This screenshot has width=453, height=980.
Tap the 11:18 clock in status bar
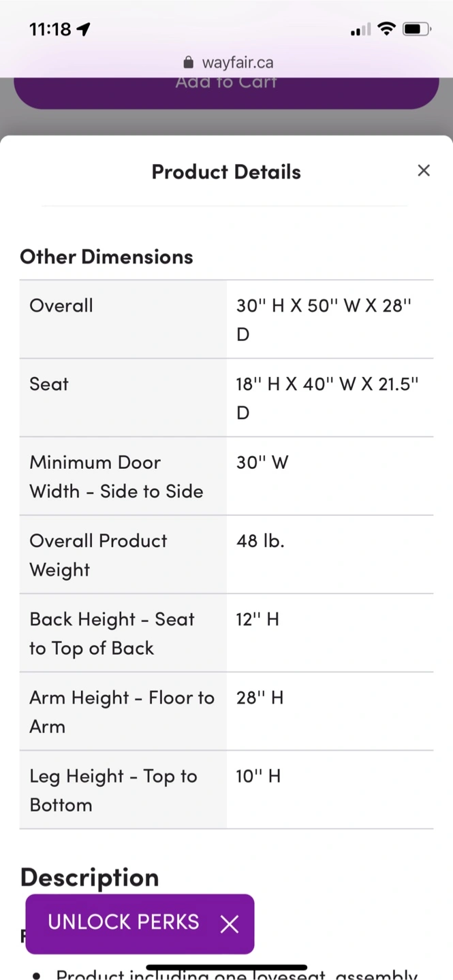click(x=50, y=29)
